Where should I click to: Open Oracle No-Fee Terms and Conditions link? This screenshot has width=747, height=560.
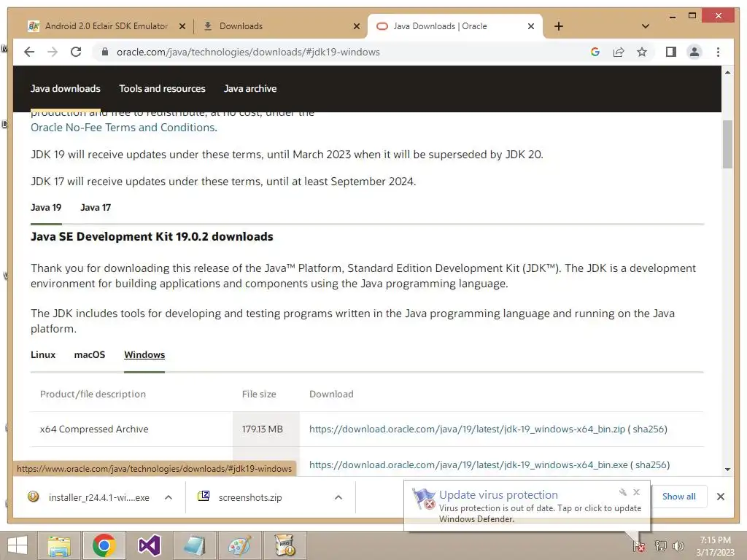tap(123, 128)
